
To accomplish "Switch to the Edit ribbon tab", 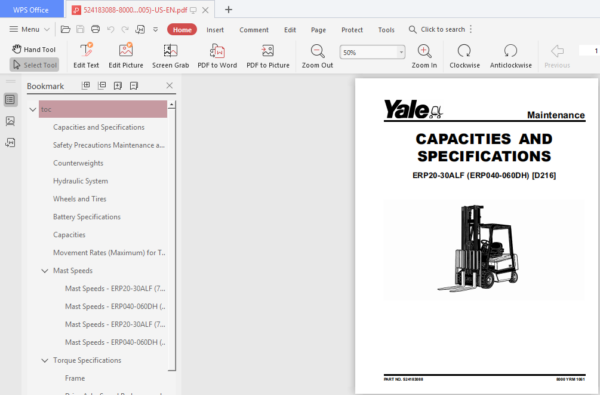I will [290, 30].
